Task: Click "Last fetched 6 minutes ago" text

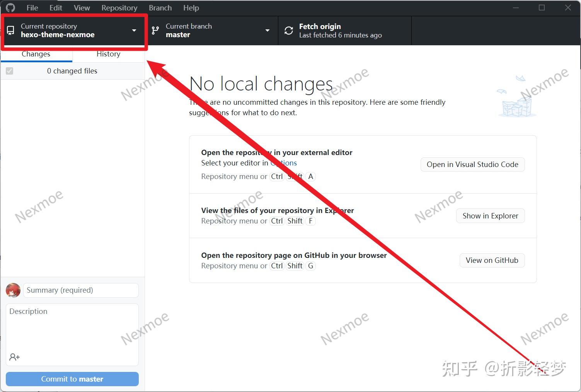Action: (341, 35)
